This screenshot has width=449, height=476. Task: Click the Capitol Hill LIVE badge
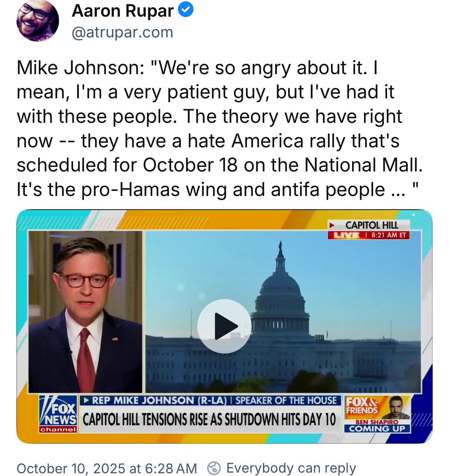click(346, 235)
